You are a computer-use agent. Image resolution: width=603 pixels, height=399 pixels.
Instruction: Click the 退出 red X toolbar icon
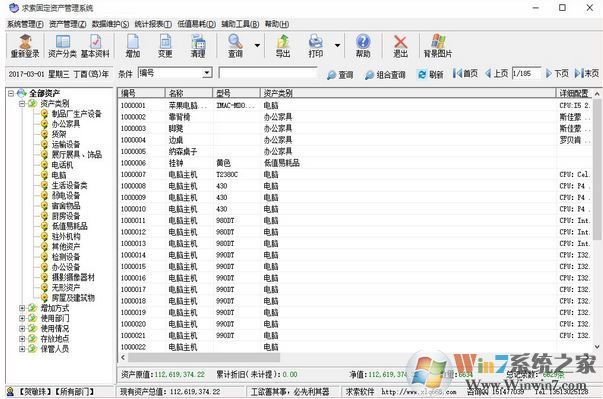(400, 46)
